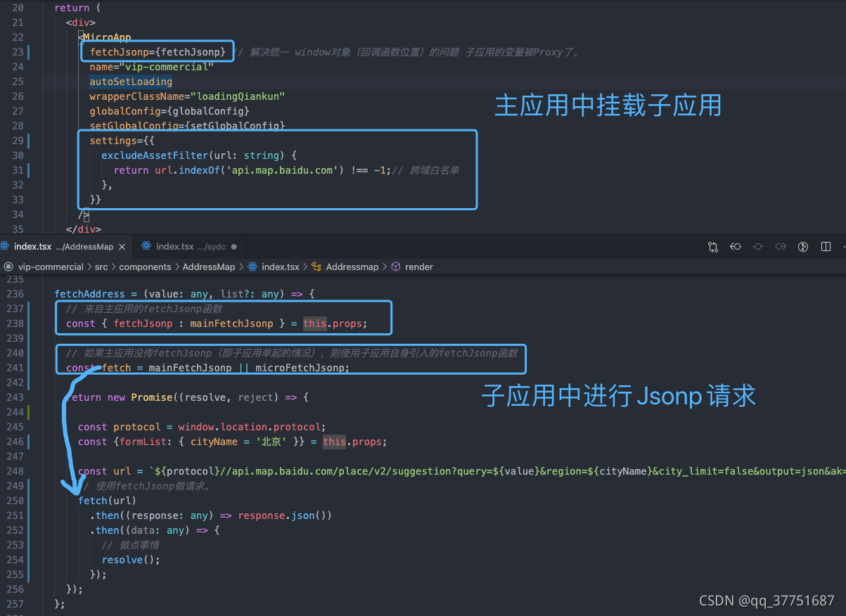Screen dimensions: 846x616
Task: Click the Open Changes compare icon
Action: [713, 247]
